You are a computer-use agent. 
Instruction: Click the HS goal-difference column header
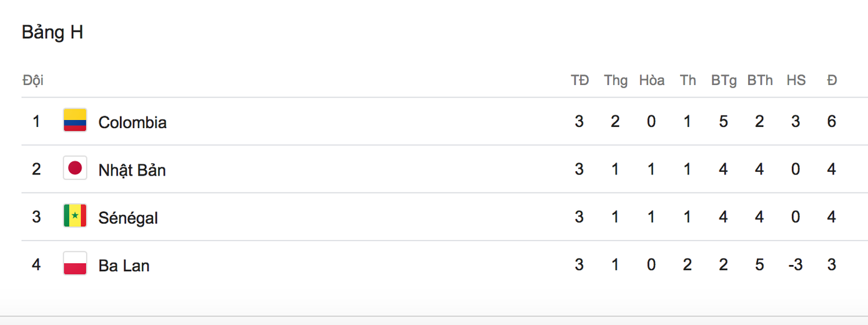pyautogui.click(x=796, y=81)
